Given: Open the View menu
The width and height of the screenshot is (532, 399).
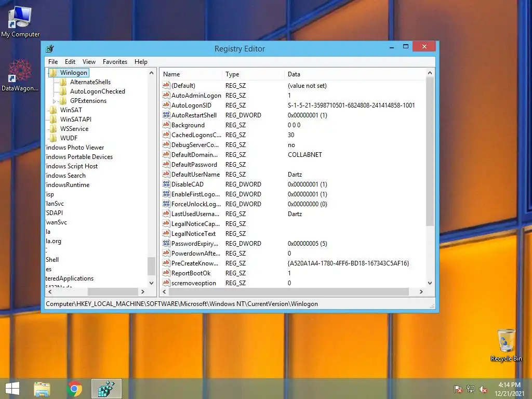Looking at the screenshot, I should coord(89,62).
